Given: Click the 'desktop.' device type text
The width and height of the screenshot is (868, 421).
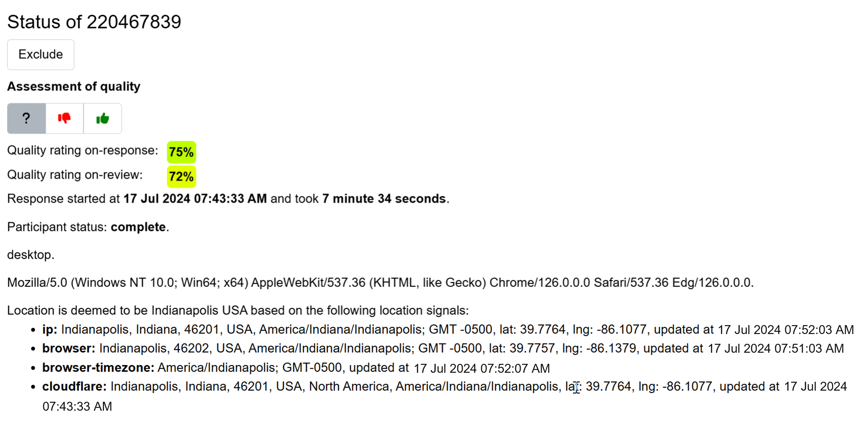Looking at the screenshot, I should tap(31, 255).
